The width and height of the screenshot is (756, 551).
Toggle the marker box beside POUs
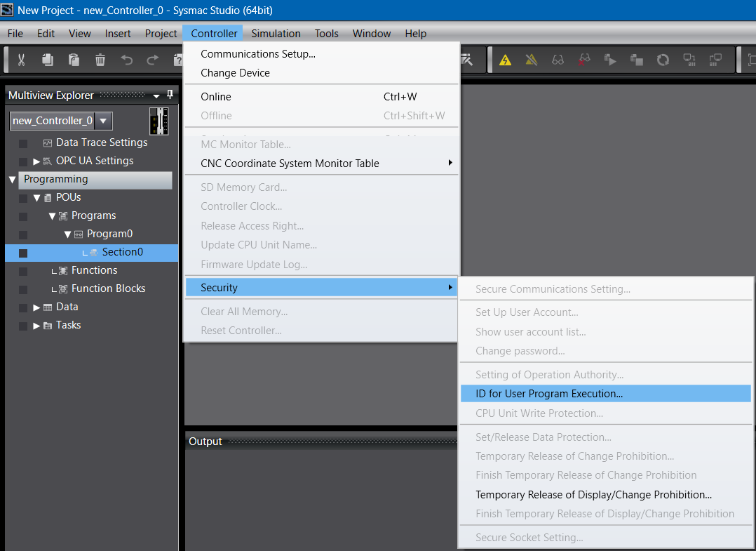pos(22,199)
